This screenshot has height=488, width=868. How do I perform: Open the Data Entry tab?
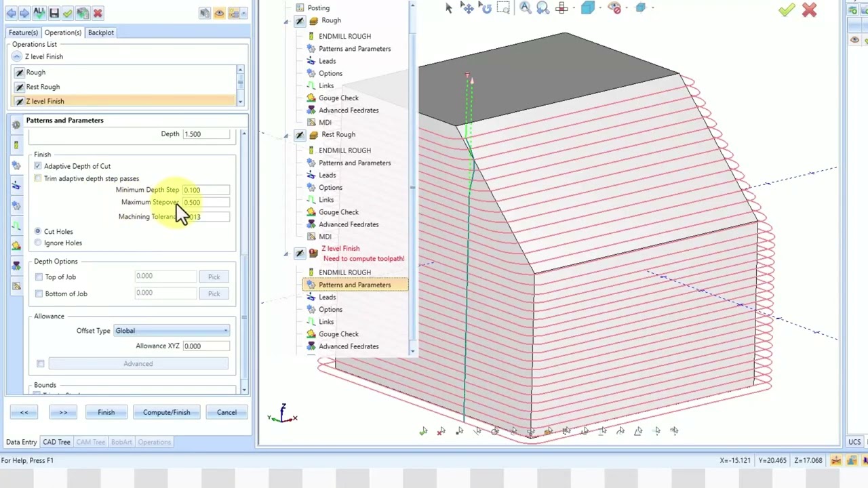pos(22,443)
